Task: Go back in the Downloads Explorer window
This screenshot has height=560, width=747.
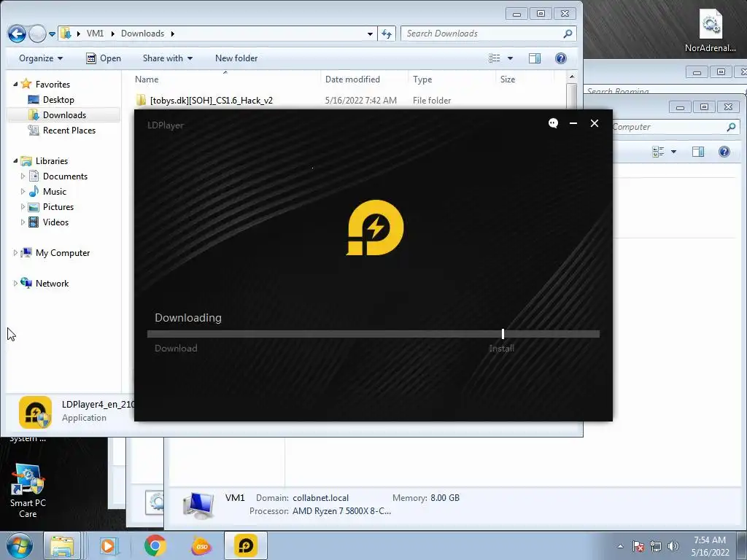Action: 18,34
